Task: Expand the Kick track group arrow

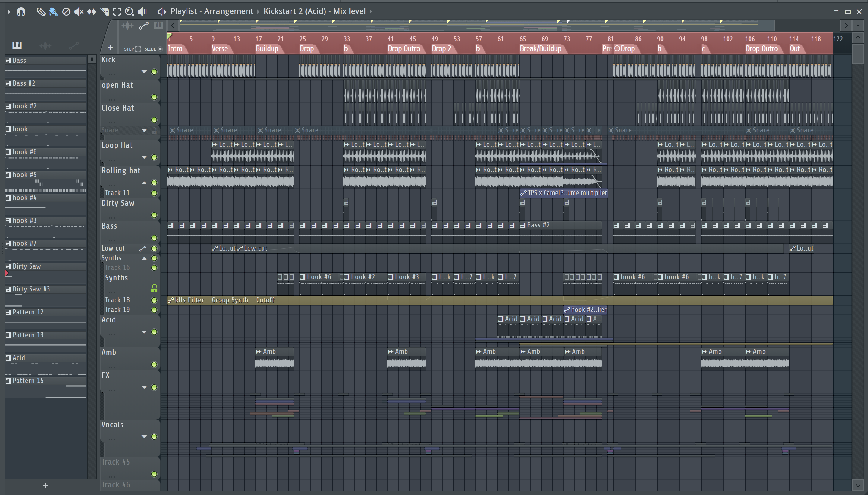Action: point(144,72)
